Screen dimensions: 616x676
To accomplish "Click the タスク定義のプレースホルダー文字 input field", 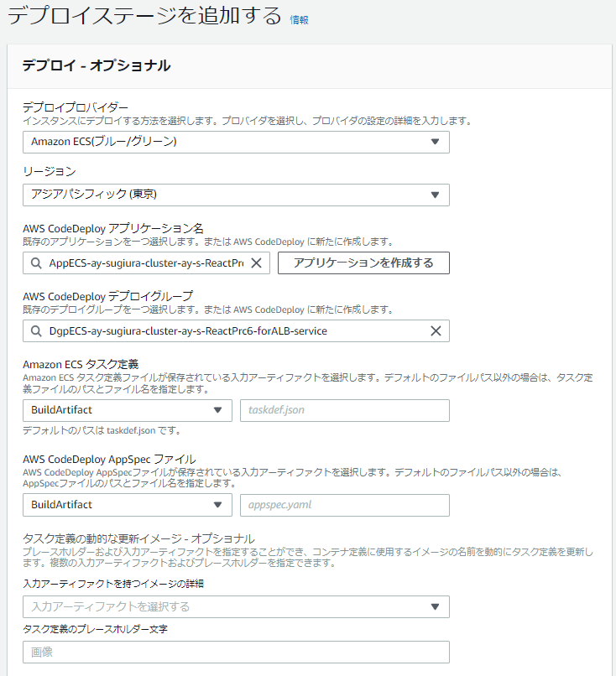I will (236, 653).
